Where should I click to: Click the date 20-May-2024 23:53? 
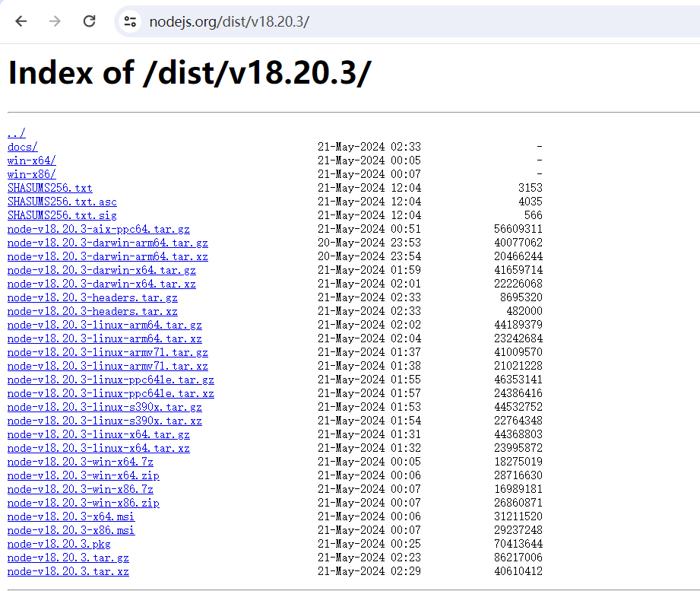pos(369,243)
